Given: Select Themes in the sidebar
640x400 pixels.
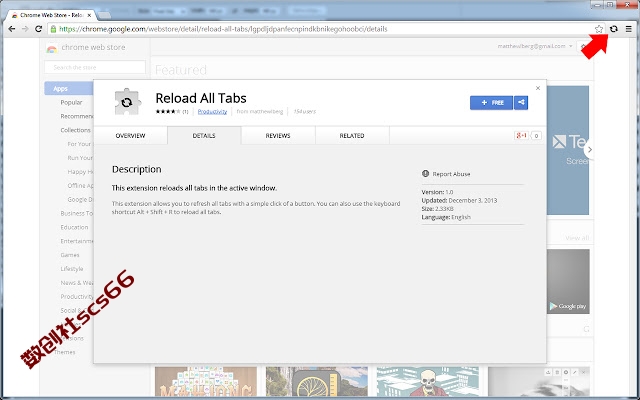Looking at the screenshot, I should [64, 352].
